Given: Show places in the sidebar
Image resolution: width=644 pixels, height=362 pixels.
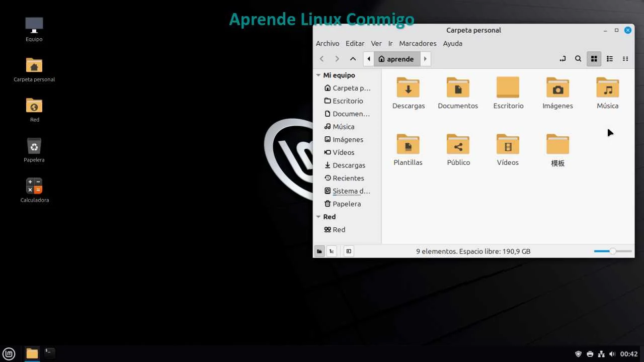Looking at the screenshot, I should [x=319, y=251].
